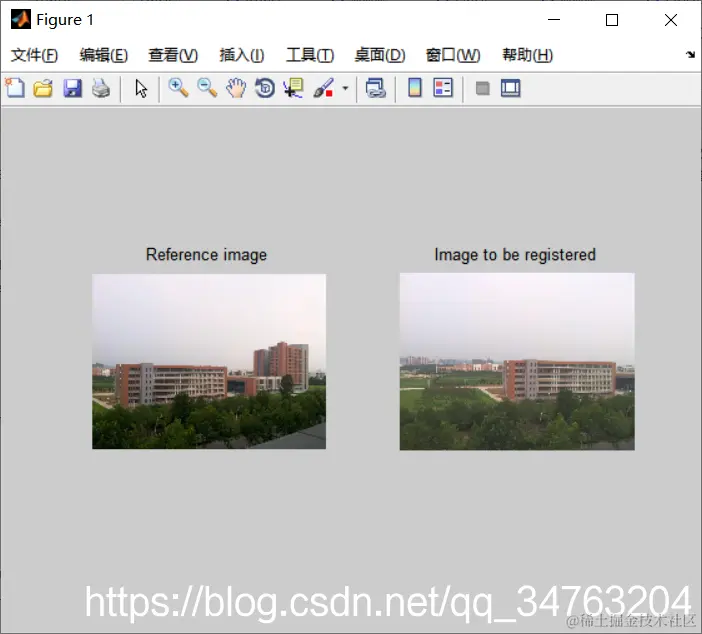Save the figure with floppy icon

point(72,88)
